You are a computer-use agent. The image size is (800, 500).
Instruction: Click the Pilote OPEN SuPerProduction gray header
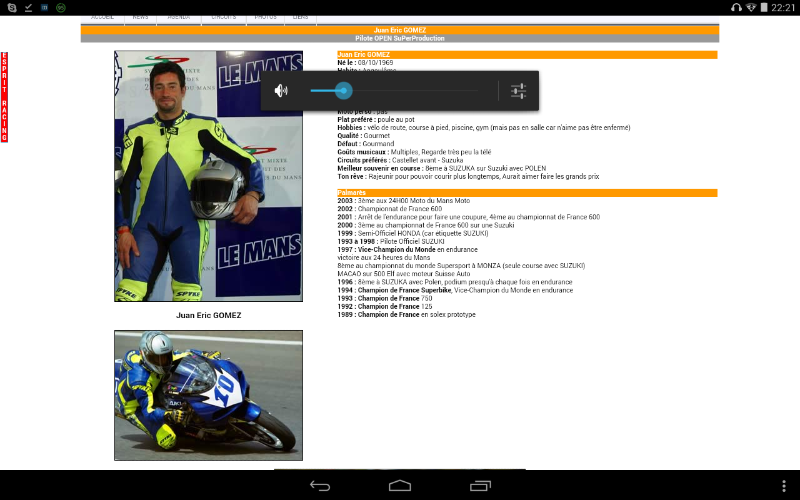[400, 38]
